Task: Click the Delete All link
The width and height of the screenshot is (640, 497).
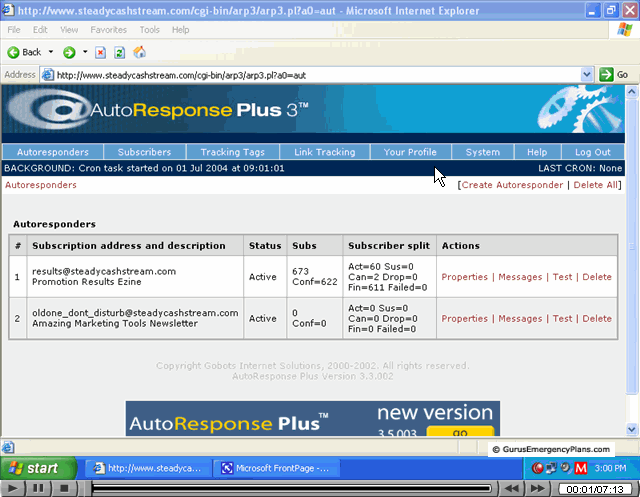Action: click(596, 185)
